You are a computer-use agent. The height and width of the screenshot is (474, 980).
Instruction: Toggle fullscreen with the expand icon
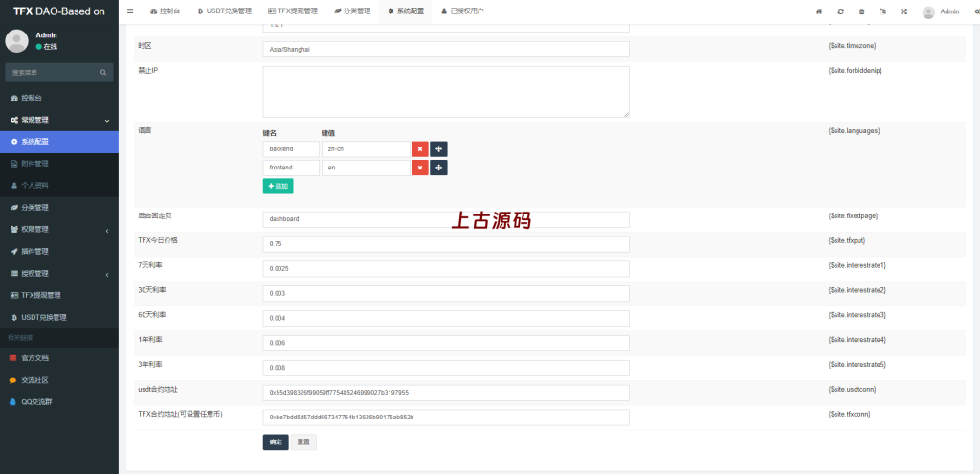tap(903, 11)
